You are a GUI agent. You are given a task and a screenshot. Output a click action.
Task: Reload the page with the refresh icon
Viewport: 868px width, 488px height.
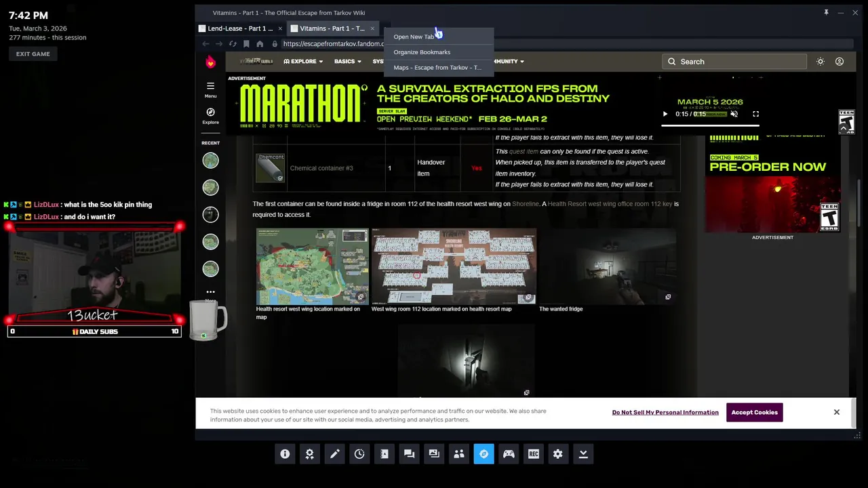coord(233,44)
